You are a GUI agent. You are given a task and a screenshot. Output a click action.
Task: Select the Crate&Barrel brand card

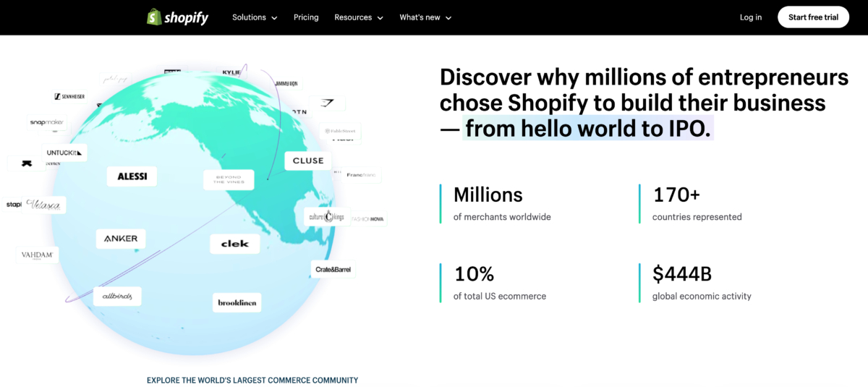pyautogui.click(x=333, y=269)
